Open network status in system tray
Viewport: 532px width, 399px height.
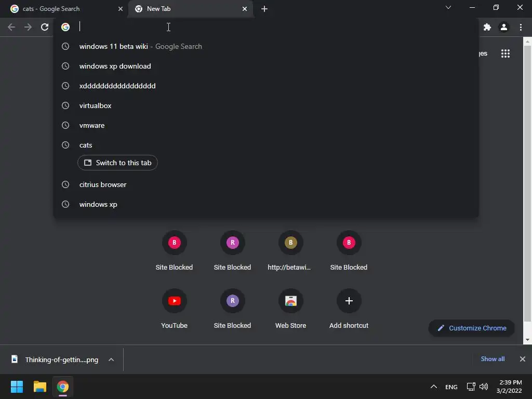[x=471, y=387]
